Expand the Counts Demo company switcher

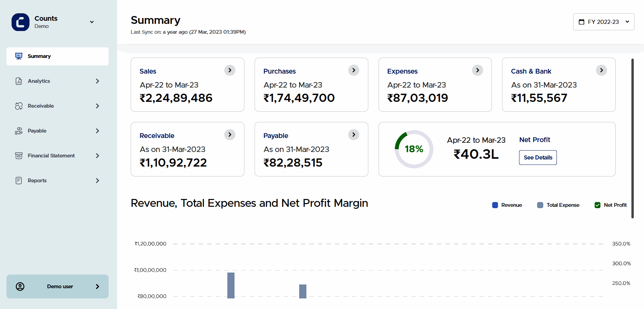pyautogui.click(x=92, y=22)
